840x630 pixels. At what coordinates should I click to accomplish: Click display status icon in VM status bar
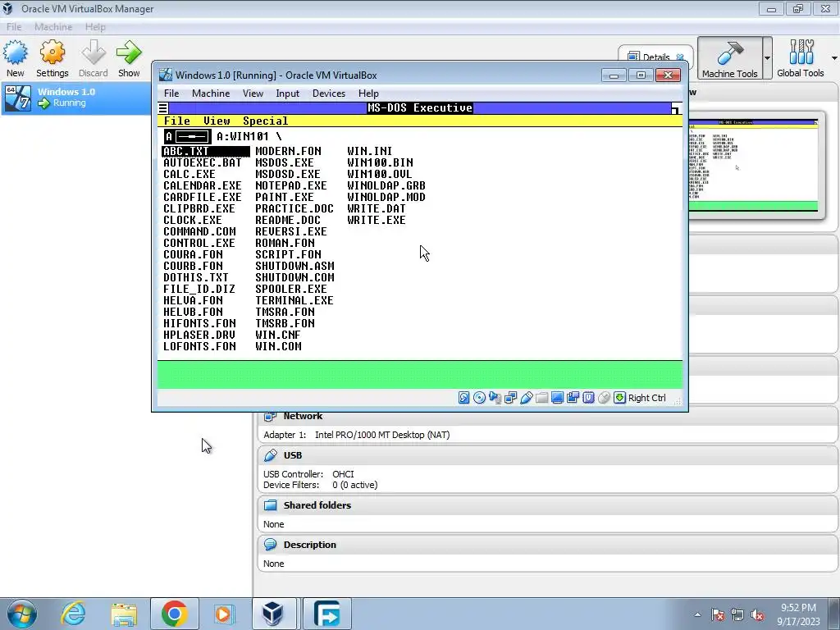pos(557,398)
